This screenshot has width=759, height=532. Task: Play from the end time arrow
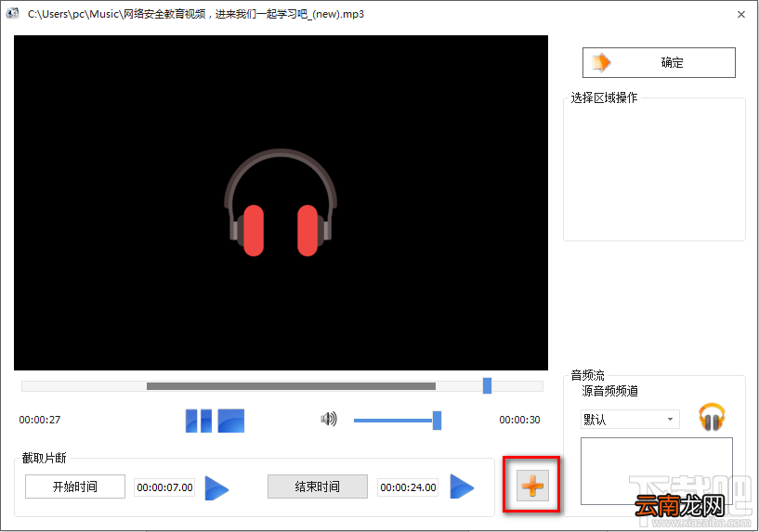[462, 487]
